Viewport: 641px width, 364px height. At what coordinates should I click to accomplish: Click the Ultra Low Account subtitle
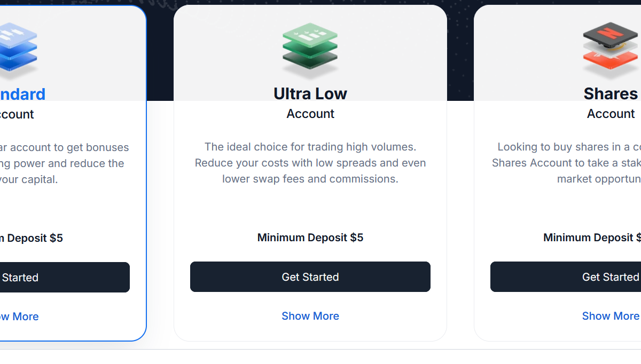pyautogui.click(x=310, y=113)
